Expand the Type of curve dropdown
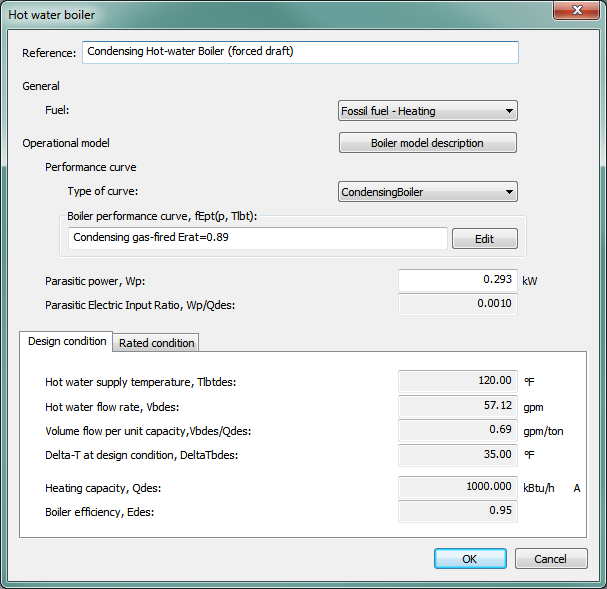The height and width of the screenshot is (589, 607). [x=428, y=191]
